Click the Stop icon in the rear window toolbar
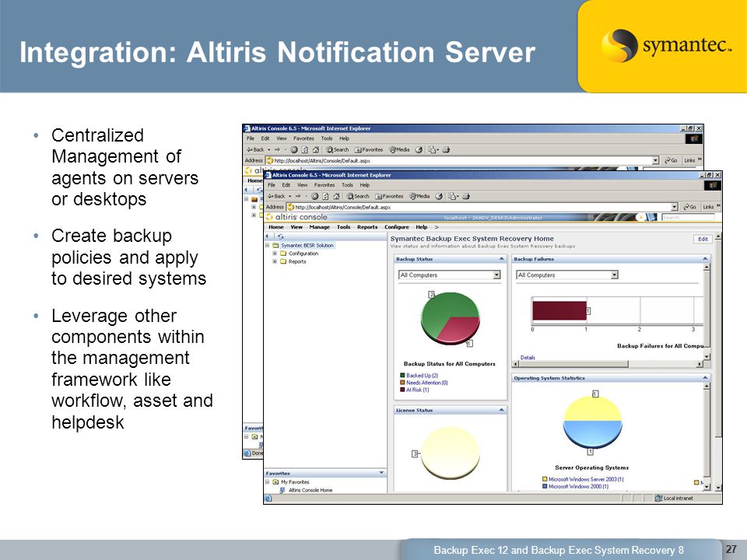Image resolution: width=747 pixels, height=560 pixels. [294, 149]
